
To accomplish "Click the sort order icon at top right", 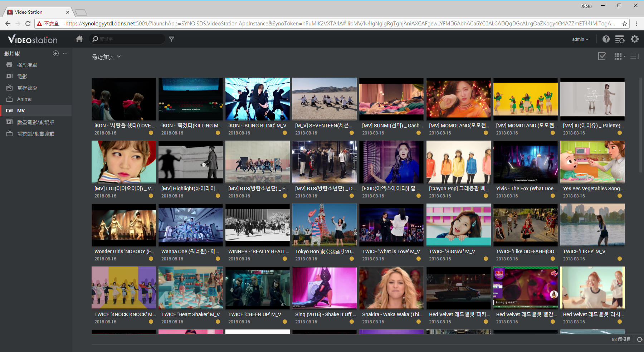I will click(635, 57).
